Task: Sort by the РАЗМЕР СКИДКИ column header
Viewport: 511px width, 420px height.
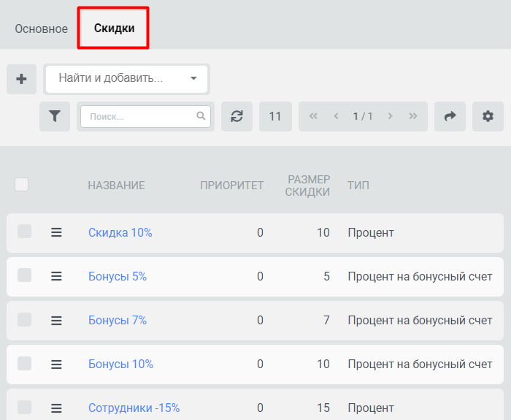Action: click(x=307, y=186)
